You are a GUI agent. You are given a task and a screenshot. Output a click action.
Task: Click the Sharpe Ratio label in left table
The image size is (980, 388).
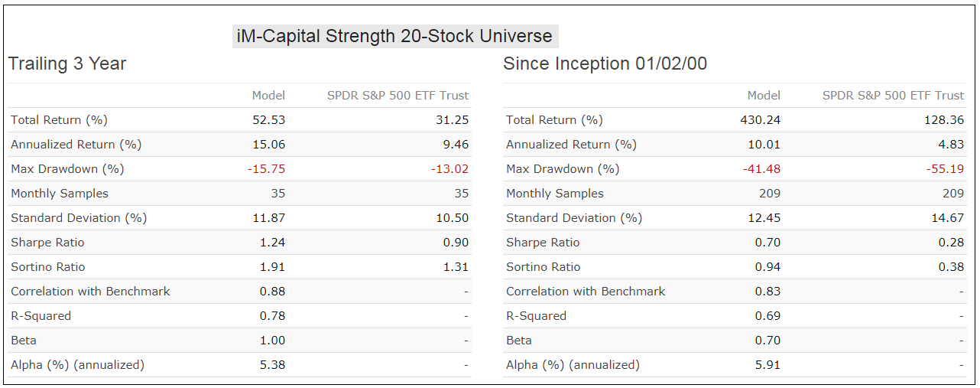point(47,243)
